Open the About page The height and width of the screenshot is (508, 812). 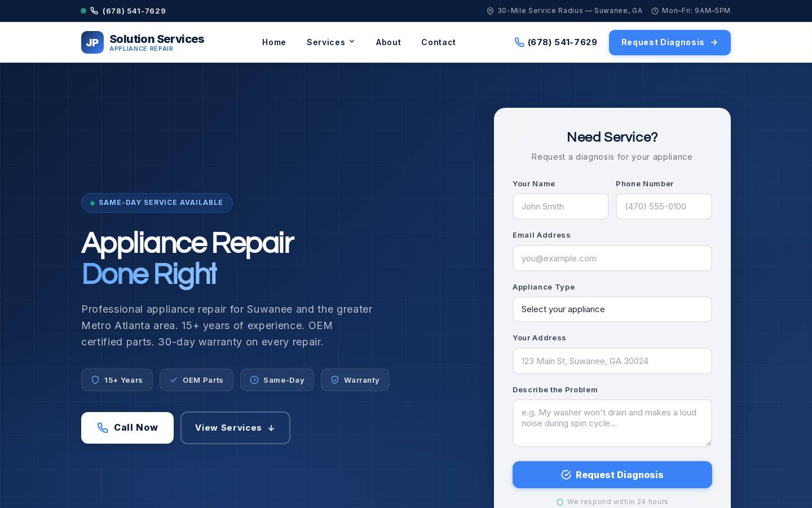(x=389, y=42)
